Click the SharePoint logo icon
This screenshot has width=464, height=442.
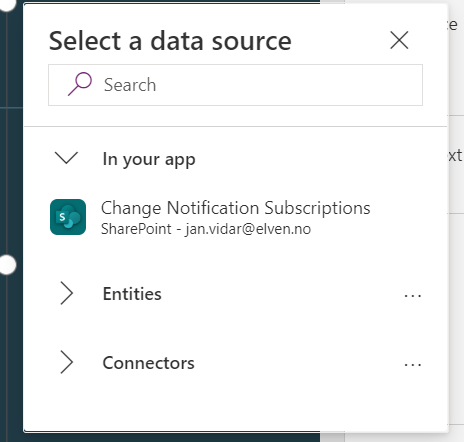(68, 217)
